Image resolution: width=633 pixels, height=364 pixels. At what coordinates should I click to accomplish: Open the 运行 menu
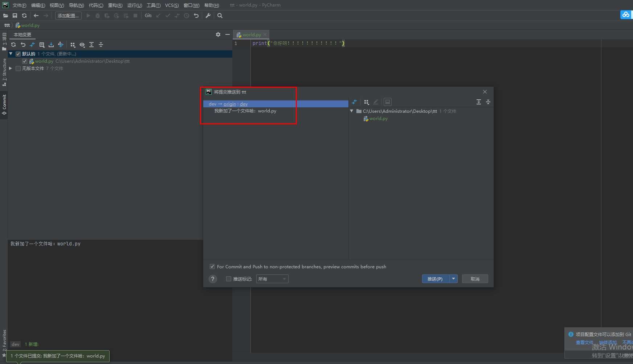pyautogui.click(x=135, y=5)
